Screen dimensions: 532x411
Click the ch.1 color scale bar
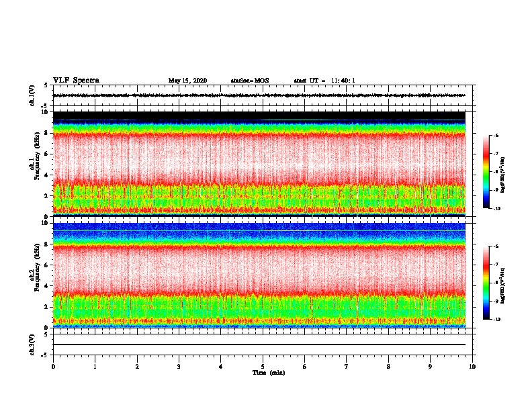click(x=486, y=172)
